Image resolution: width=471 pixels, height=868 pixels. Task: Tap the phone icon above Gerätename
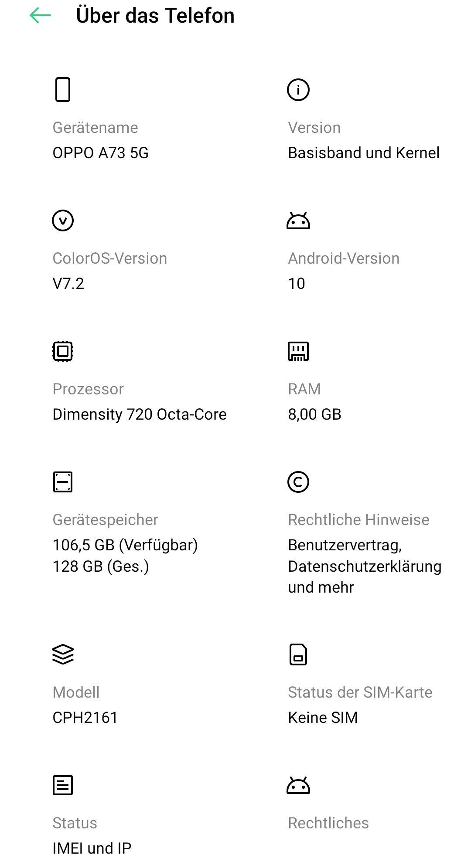[x=63, y=89]
